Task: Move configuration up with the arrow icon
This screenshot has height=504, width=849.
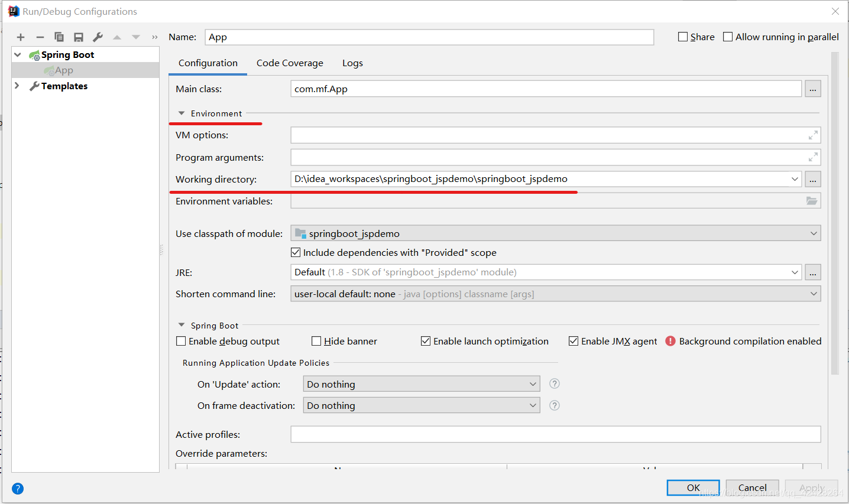Action: click(x=117, y=37)
